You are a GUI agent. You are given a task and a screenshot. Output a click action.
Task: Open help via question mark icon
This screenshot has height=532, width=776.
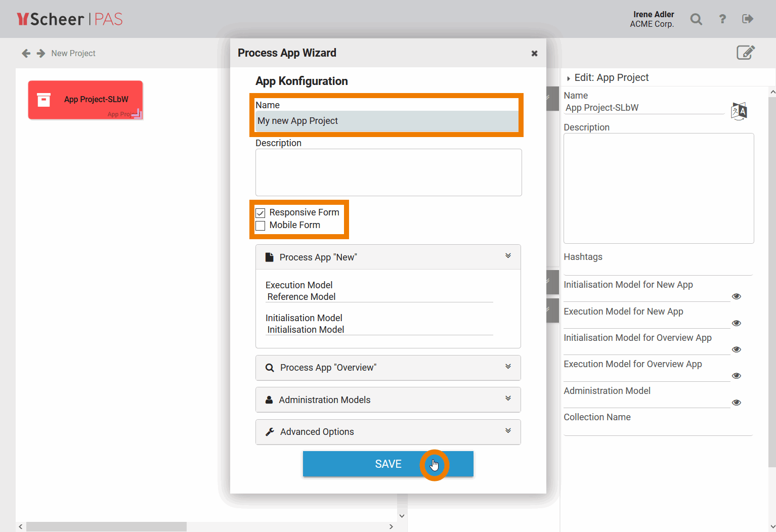click(x=722, y=19)
